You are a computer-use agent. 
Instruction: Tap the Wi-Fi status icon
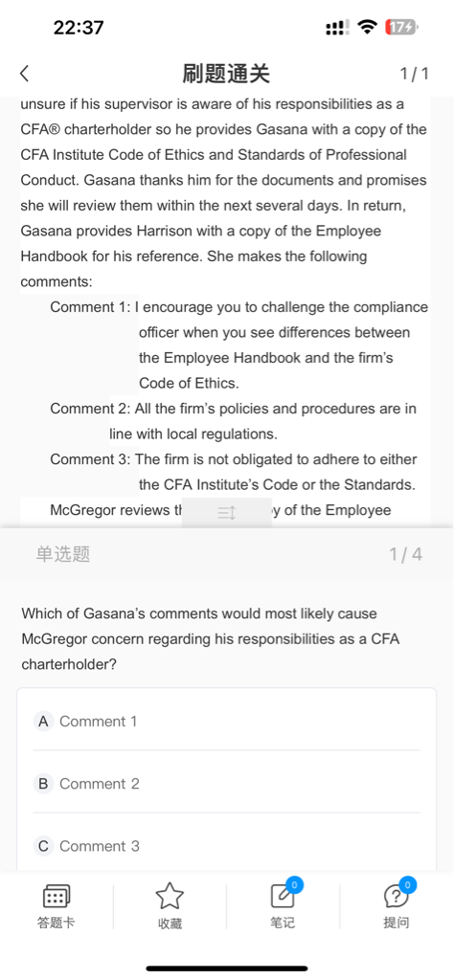click(368, 27)
